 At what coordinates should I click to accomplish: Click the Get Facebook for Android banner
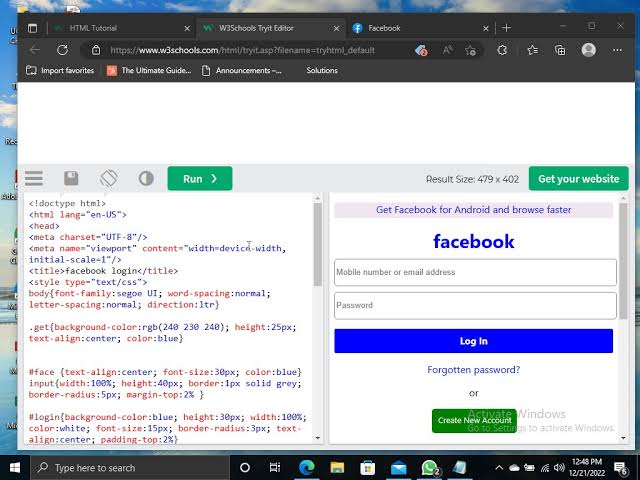(473, 210)
